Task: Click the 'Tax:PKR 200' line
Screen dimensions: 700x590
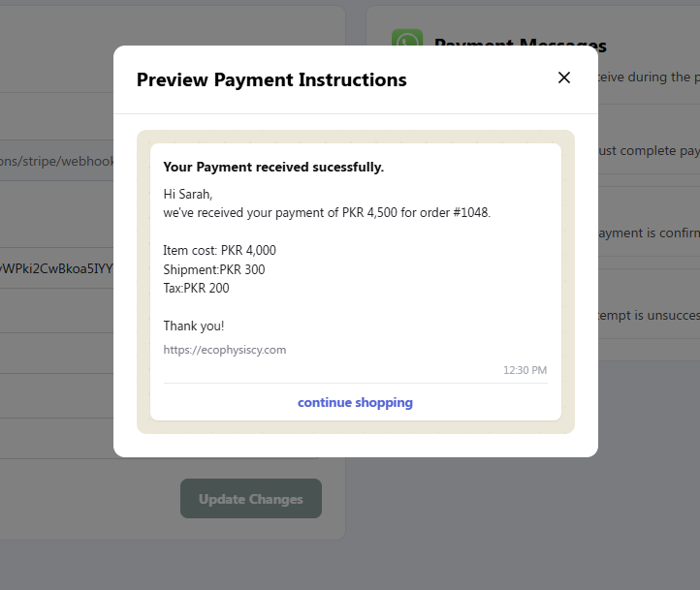Action: pos(196,288)
